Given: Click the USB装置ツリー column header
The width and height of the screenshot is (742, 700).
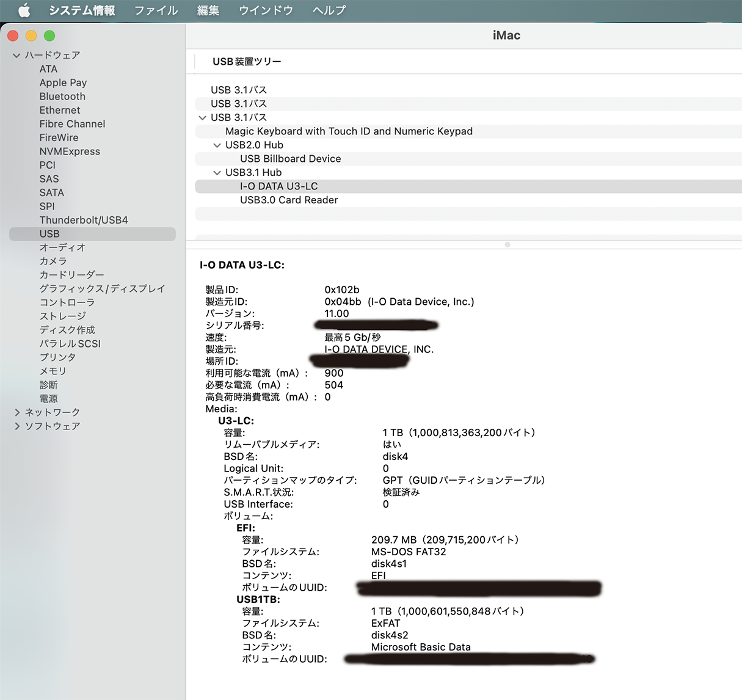Looking at the screenshot, I should click(247, 62).
